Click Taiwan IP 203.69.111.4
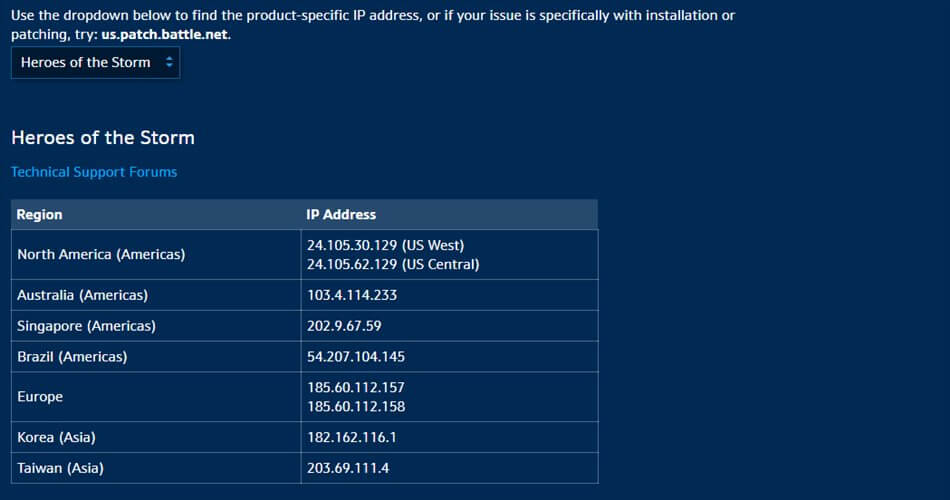The height and width of the screenshot is (500, 950). click(x=348, y=468)
